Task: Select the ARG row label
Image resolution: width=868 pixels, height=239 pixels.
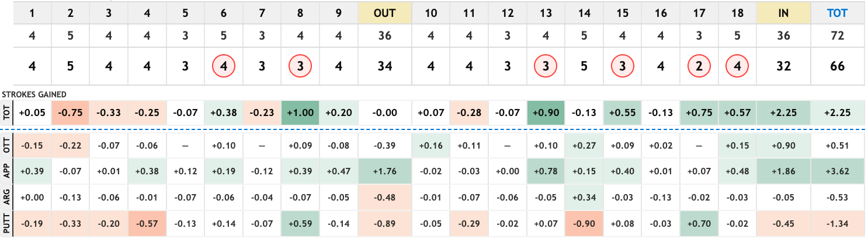Action: 6,198
